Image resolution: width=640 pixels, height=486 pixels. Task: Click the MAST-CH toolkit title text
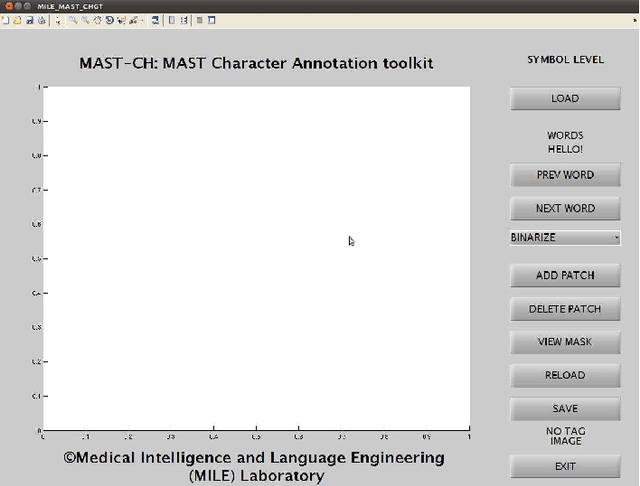click(256, 63)
